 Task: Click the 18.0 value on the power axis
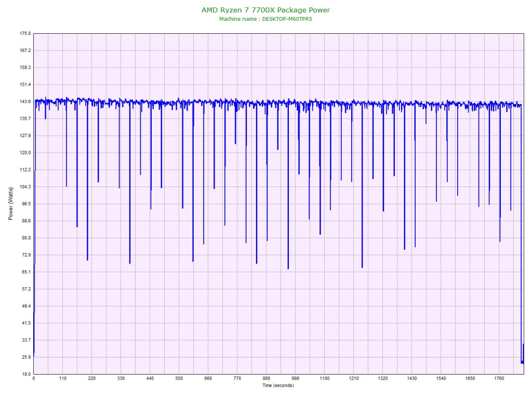(x=26, y=374)
